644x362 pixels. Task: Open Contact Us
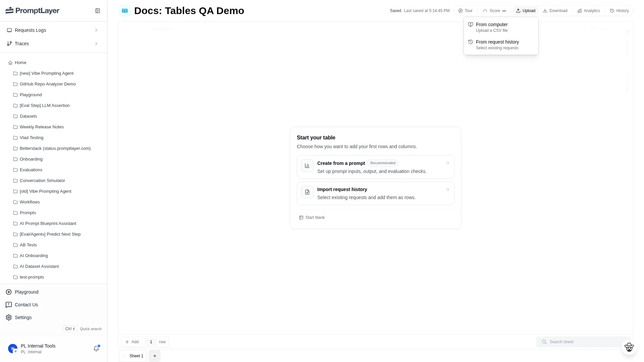tap(26, 305)
